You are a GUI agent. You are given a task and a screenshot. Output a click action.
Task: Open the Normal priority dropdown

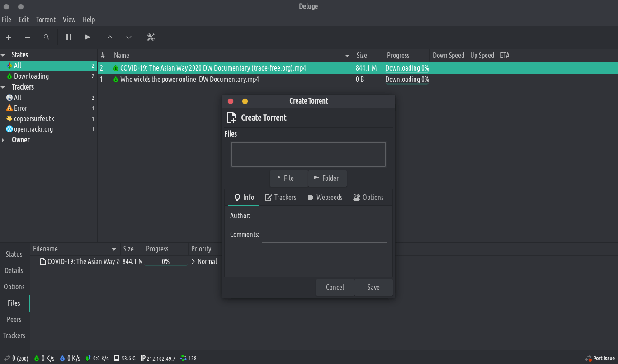tap(204, 261)
